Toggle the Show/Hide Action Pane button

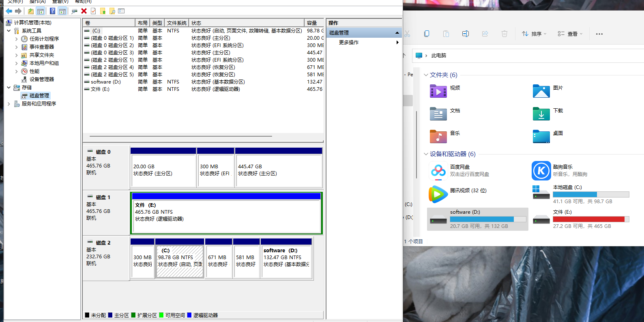62,11
